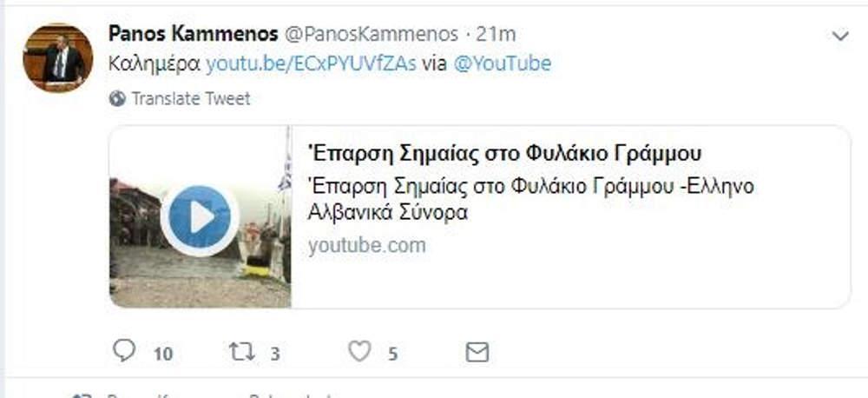Open the youtu.be/ECxPYUVfZAs link
Screen dimensions: 868x398
click(x=311, y=63)
